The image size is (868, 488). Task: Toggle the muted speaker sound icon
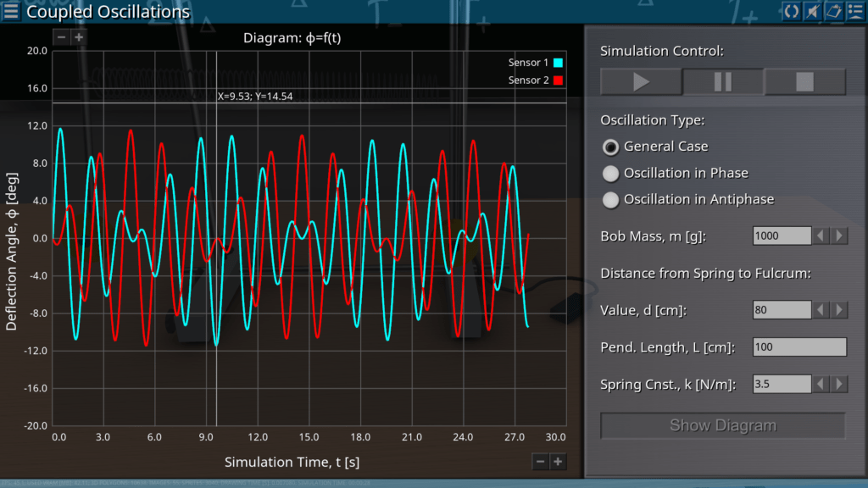coord(812,11)
